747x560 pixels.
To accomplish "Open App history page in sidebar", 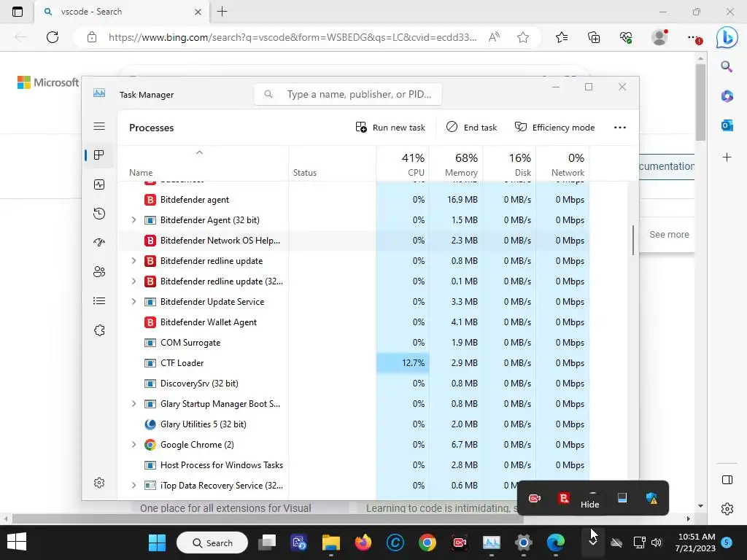I will [99, 214].
